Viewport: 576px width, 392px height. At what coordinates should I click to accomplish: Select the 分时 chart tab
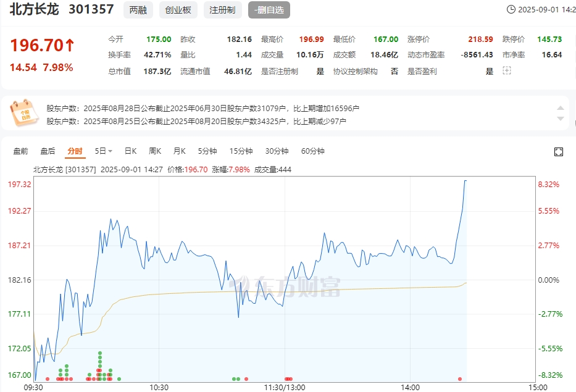75,151
